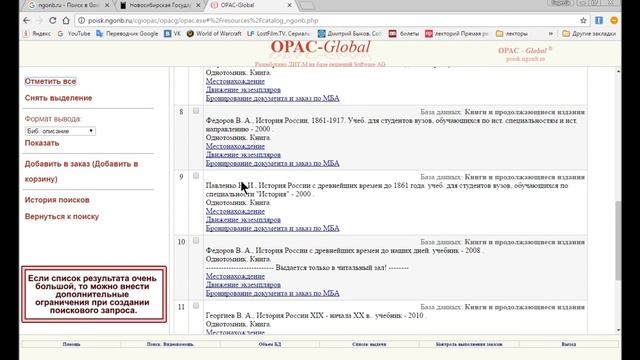The width and height of the screenshot is (640, 360).
Task: Click the OPAC-Global header logo
Action: [x=320, y=47]
